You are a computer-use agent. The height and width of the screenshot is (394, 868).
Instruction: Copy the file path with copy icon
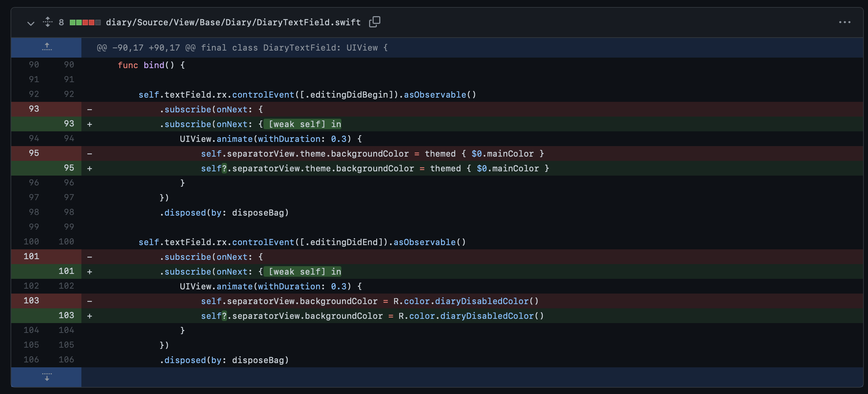pos(374,22)
